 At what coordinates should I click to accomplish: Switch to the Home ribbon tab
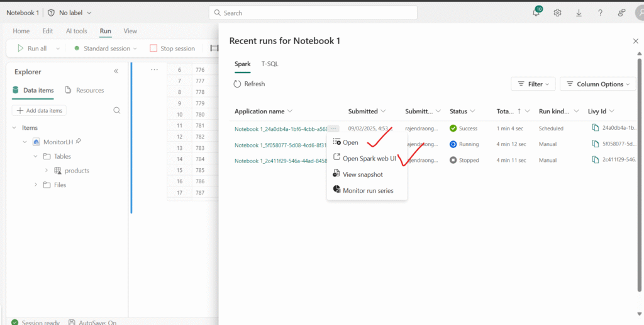(x=21, y=31)
